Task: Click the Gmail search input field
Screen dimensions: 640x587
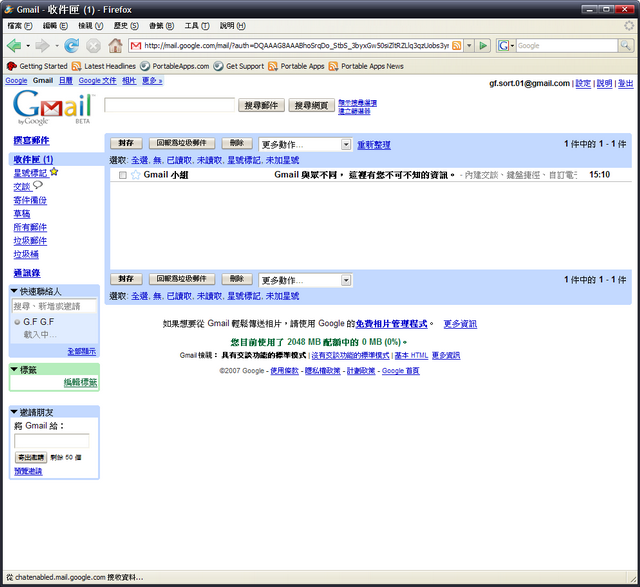Action: tap(169, 105)
